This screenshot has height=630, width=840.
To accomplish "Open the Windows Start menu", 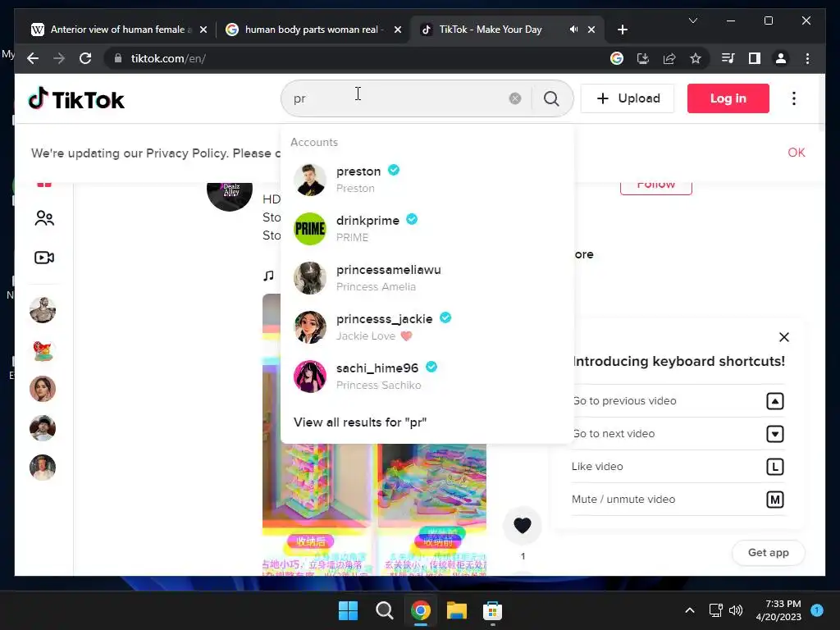I will pos(348,610).
